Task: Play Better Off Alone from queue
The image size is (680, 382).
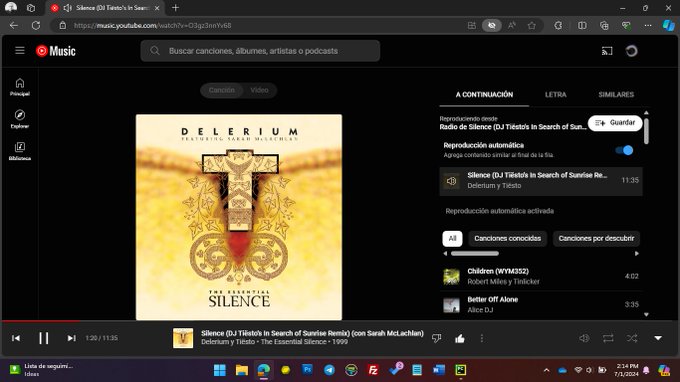Action: 540,304
